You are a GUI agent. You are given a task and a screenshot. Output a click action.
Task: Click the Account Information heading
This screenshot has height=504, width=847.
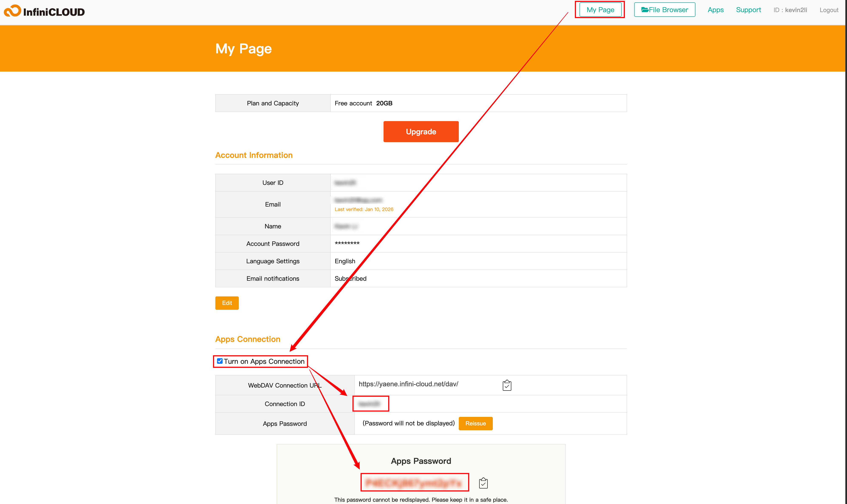pos(254,155)
